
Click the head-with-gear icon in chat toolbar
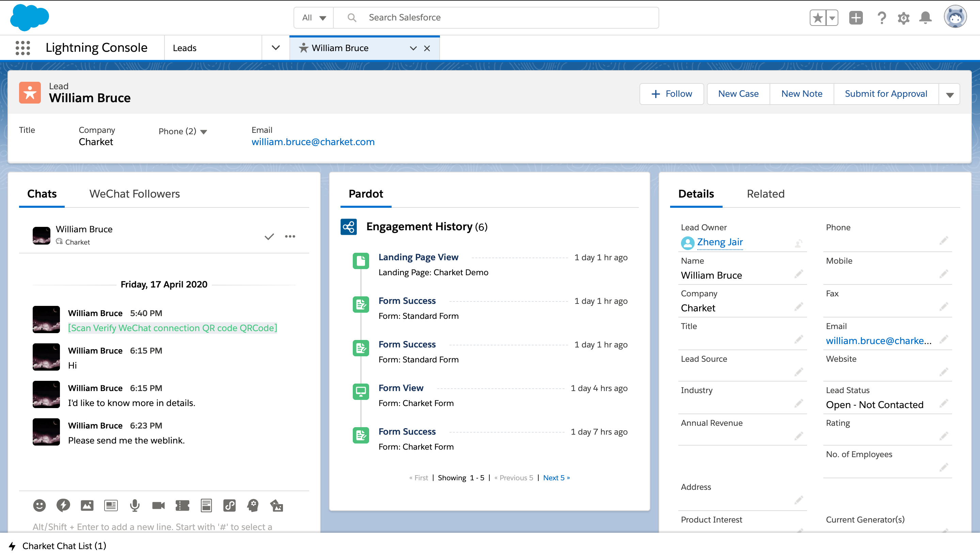[x=253, y=505]
